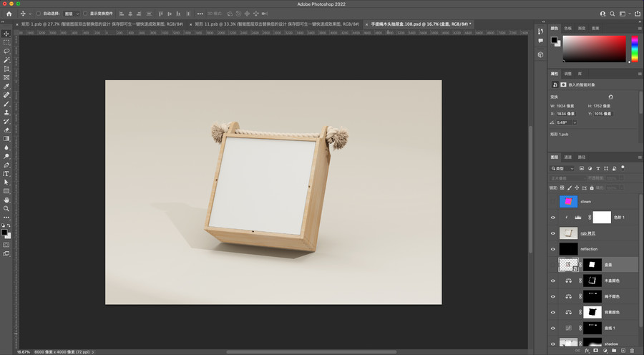Select the Blur tool
This screenshot has height=355, width=644.
[6, 147]
